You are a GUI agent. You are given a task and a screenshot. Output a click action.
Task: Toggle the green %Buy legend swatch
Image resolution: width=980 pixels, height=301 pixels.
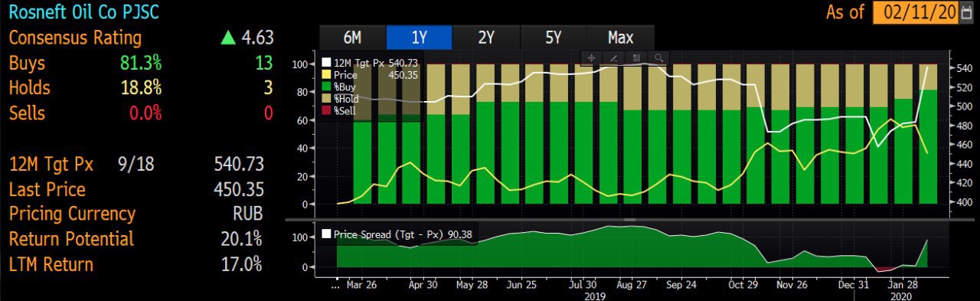coord(327,87)
